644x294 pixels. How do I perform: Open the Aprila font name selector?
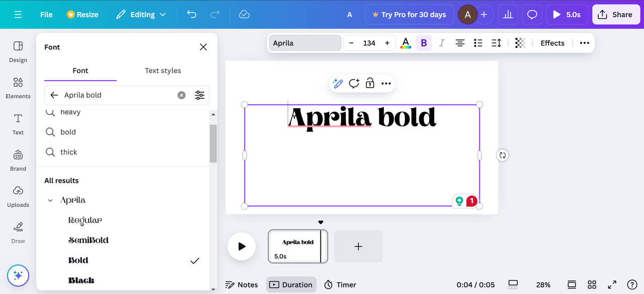[x=305, y=43]
